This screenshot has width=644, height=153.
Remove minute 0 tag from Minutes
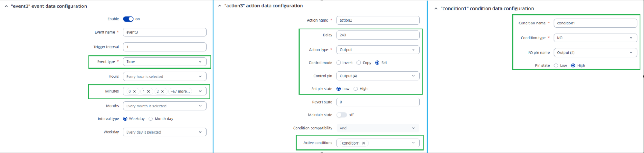click(134, 92)
